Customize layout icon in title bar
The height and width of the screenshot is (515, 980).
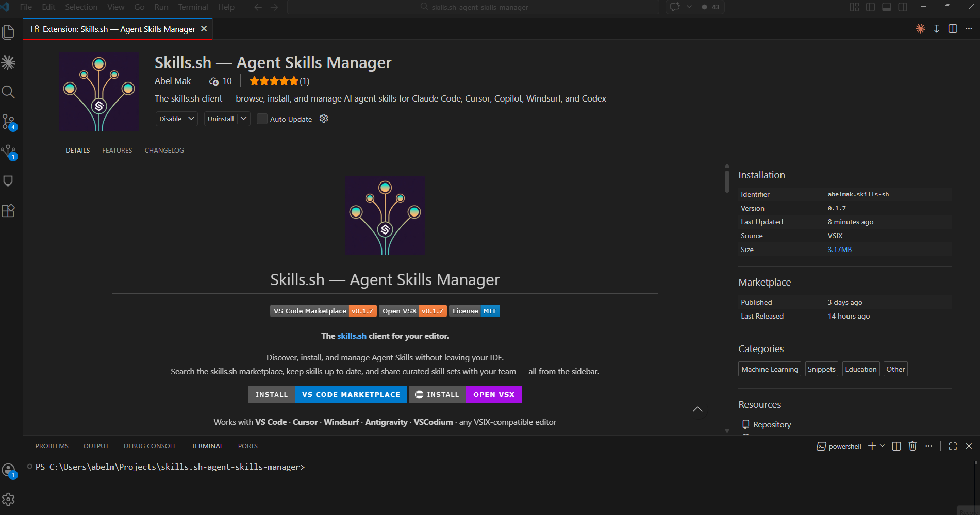(x=854, y=7)
